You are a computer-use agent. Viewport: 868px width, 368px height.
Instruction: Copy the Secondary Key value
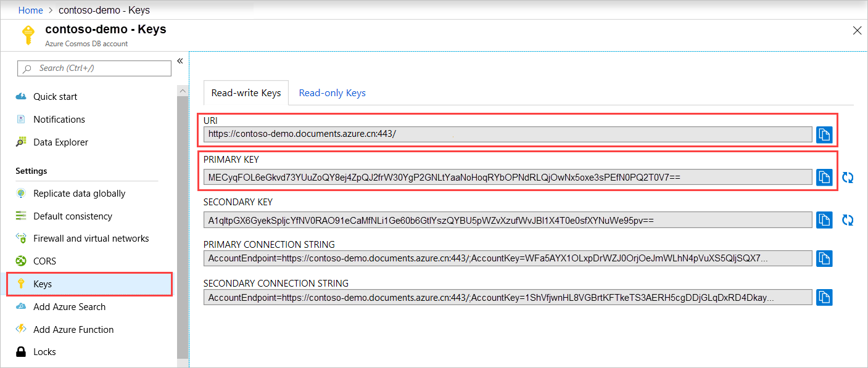[824, 219]
